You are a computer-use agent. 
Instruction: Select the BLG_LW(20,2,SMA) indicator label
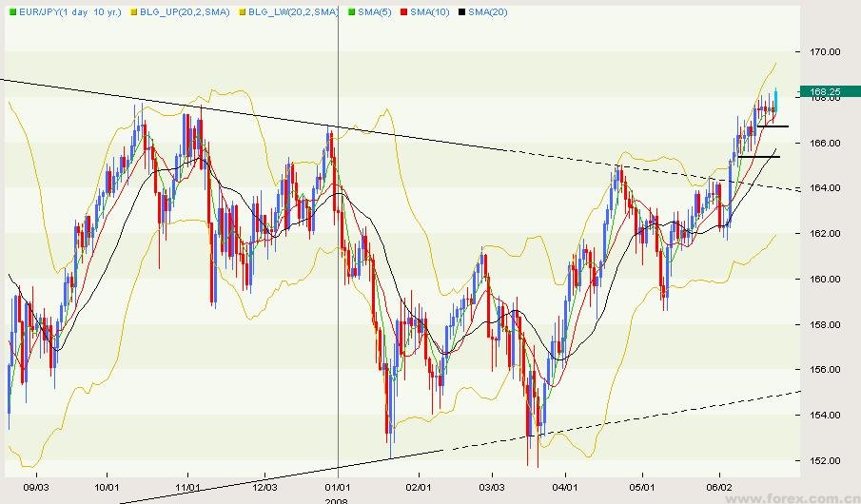(x=292, y=11)
